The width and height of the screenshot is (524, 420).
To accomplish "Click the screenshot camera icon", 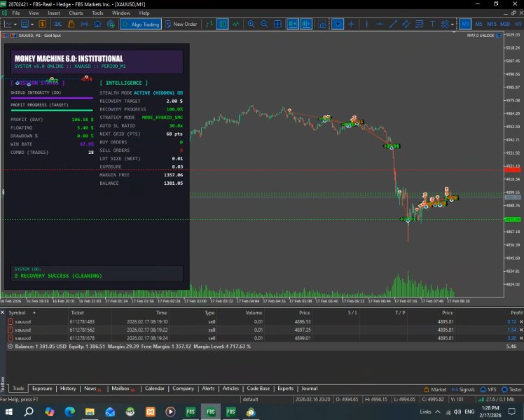I will coord(322,24).
